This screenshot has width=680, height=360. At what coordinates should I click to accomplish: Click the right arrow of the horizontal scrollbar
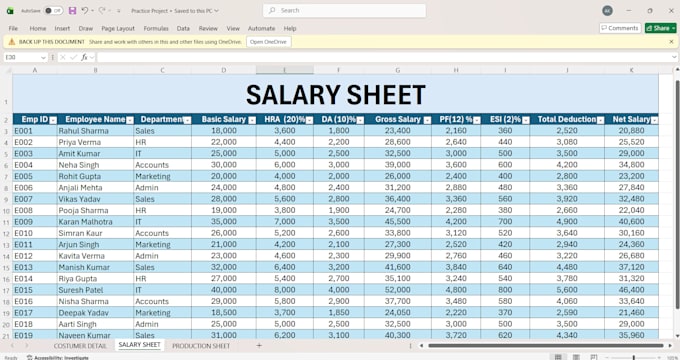tap(670, 346)
